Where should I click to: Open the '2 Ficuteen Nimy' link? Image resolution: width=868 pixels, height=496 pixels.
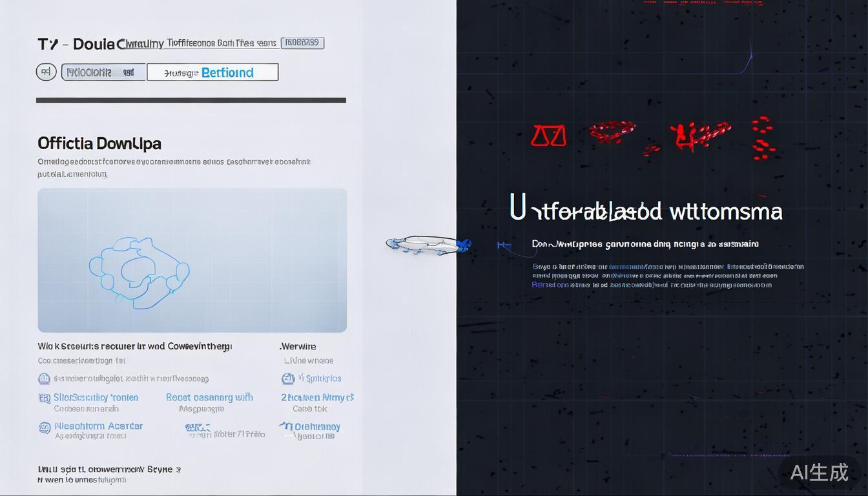[x=317, y=398]
